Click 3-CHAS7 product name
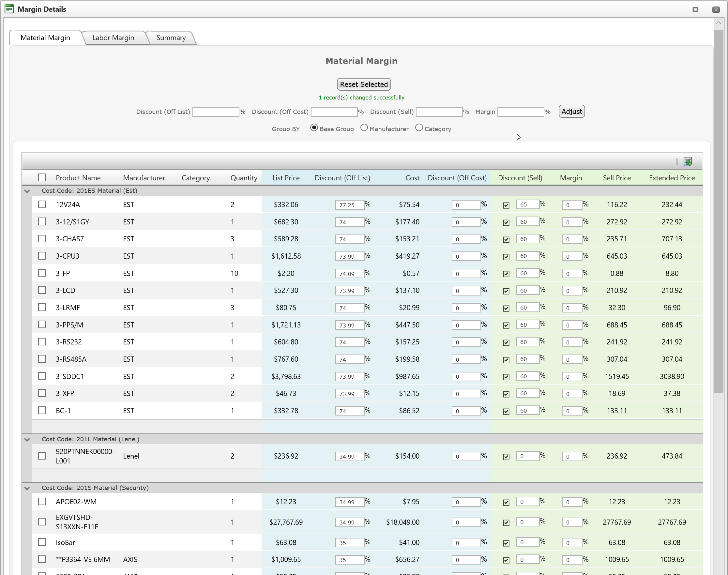The width and height of the screenshot is (728, 575). [x=70, y=239]
